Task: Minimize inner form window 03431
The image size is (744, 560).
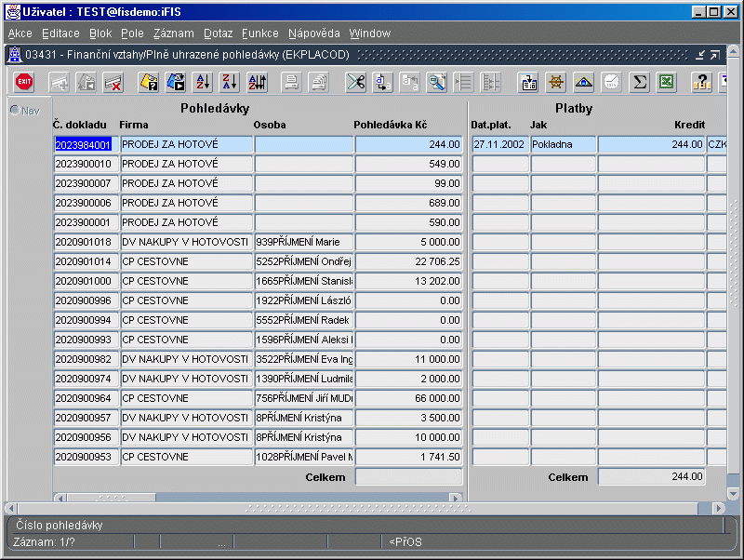Action: point(700,55)
